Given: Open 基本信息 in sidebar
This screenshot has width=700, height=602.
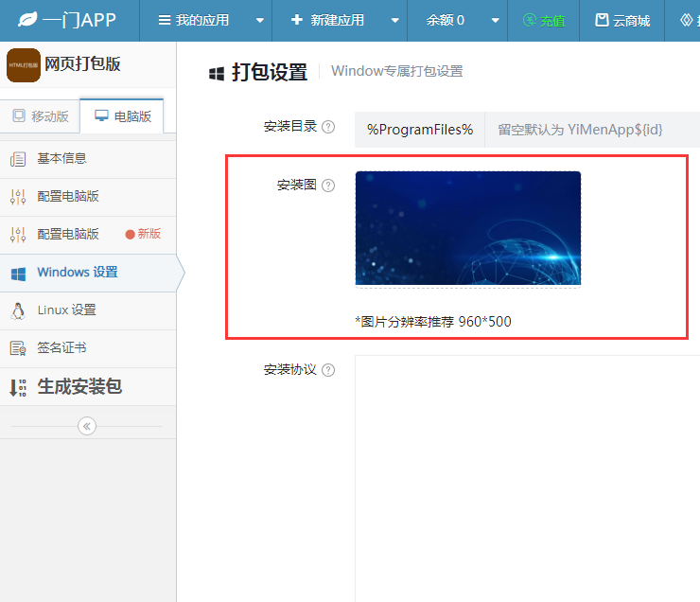Looking at the screenshot, I should (88, 159).
